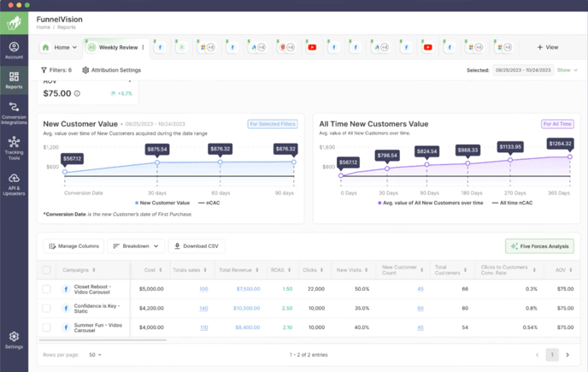Viewport: 588px width, 372px height.
Task: Add a new View tab
Action: tap(547, 48)
